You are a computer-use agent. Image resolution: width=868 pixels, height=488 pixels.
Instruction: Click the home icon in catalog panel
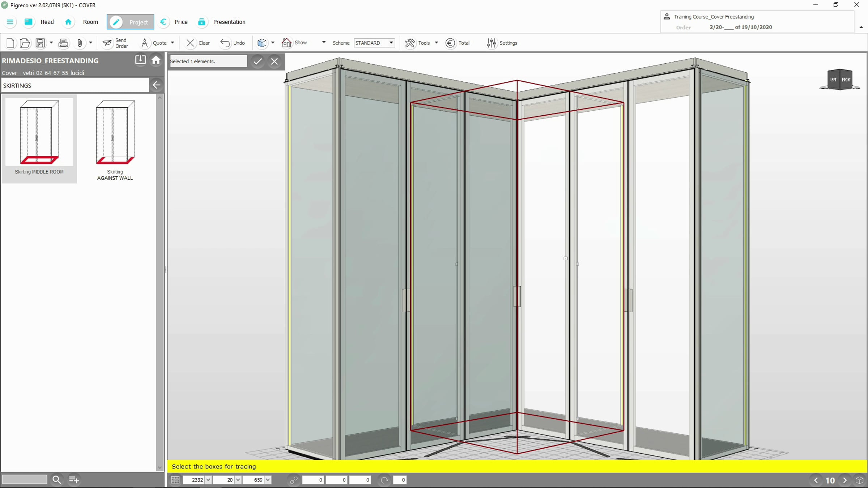pyautogui.click(x=156, y=60)
